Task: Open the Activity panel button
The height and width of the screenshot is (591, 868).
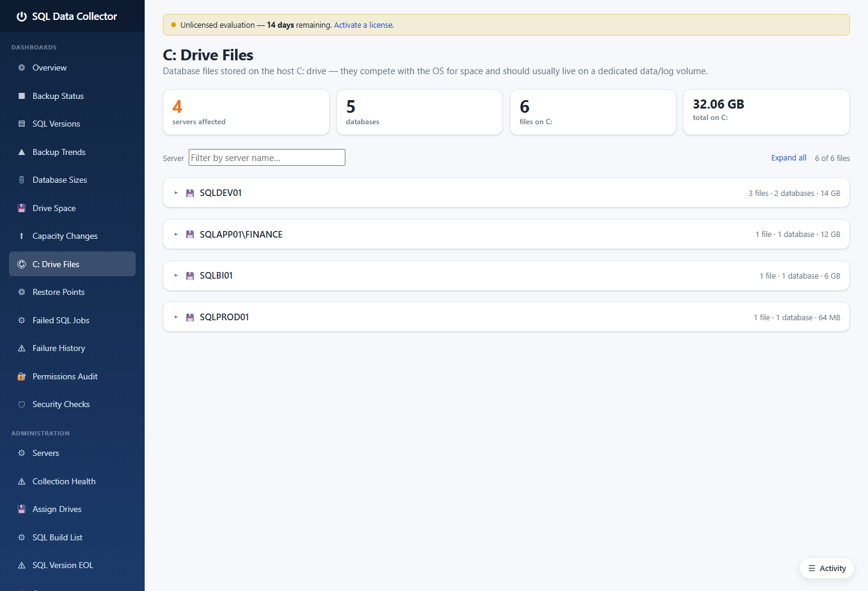Action: (826, 568)
